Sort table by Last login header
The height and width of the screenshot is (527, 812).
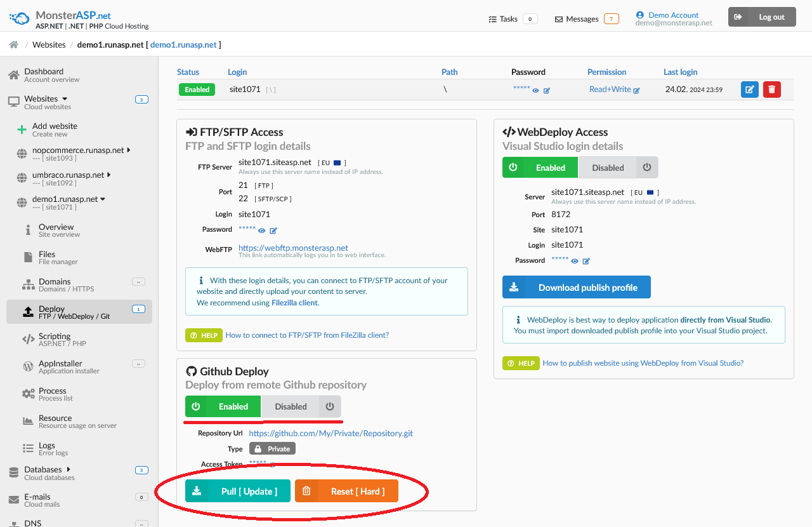point(680,72)
